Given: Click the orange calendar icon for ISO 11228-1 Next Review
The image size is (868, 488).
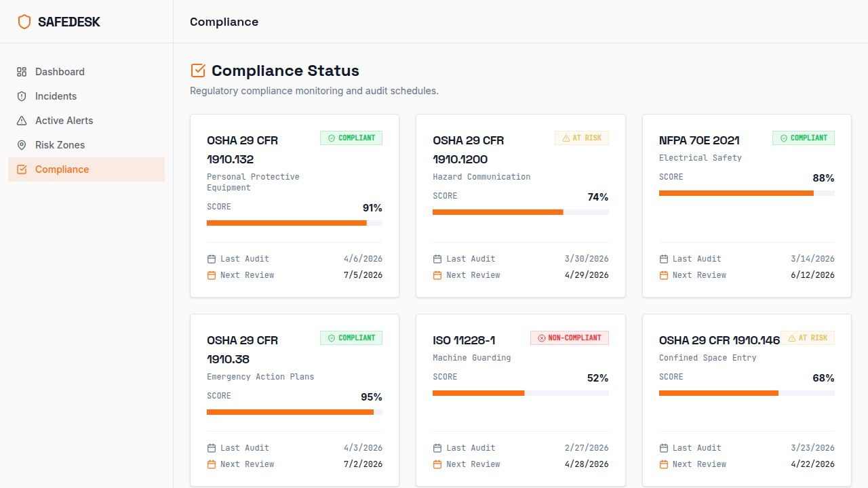Looking at the screenshot, I should 437,464.
